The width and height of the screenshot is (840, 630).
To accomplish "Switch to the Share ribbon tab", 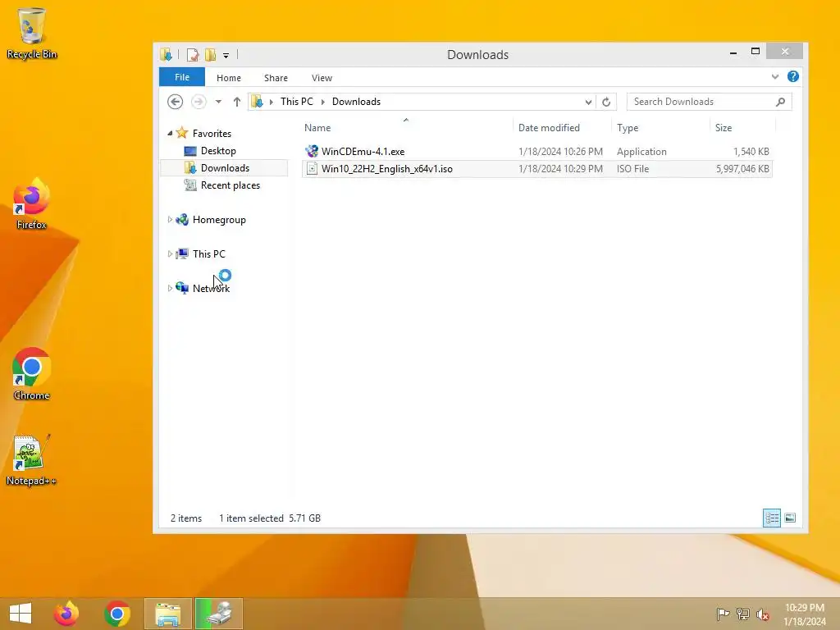I will coord(276,78).
